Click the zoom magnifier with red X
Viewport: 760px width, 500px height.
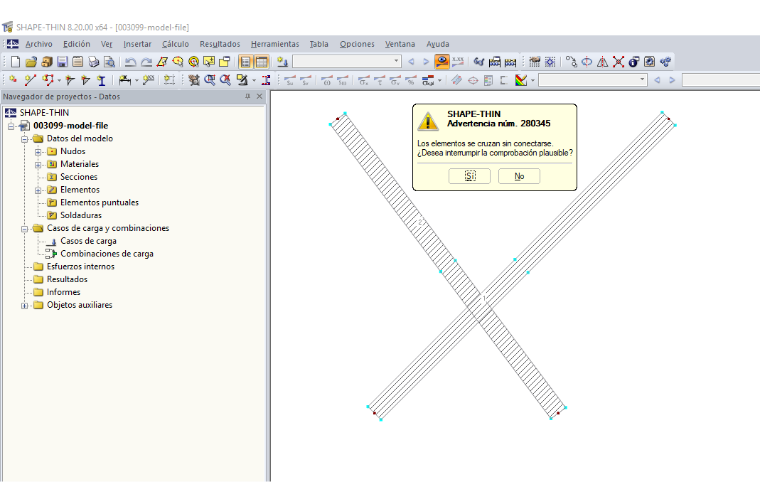coord(225,80)
